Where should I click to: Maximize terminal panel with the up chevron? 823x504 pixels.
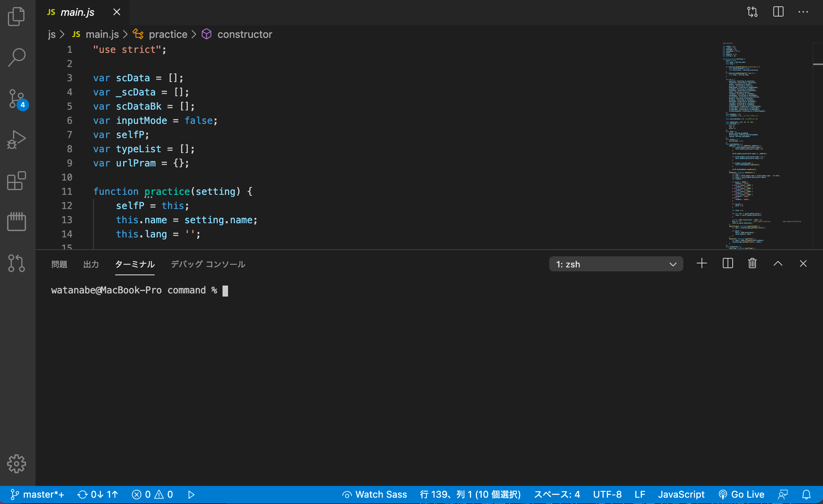click(x=778, y=263)
